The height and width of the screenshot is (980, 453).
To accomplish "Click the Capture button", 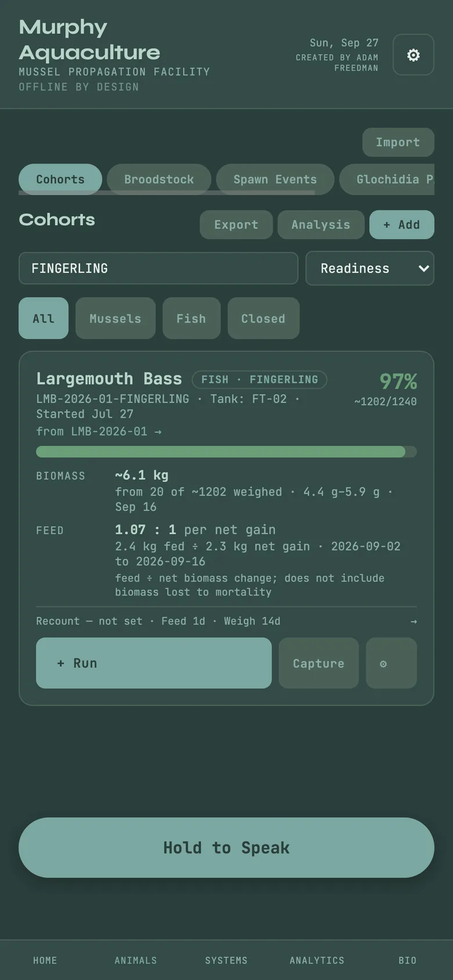I will tap(318, 663).
